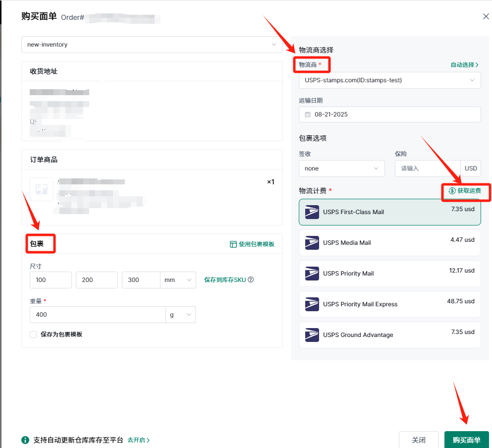This screenshot has width=492, height=448.
Task: Click the package dimension field showing 200
Action: click(97, 280)
